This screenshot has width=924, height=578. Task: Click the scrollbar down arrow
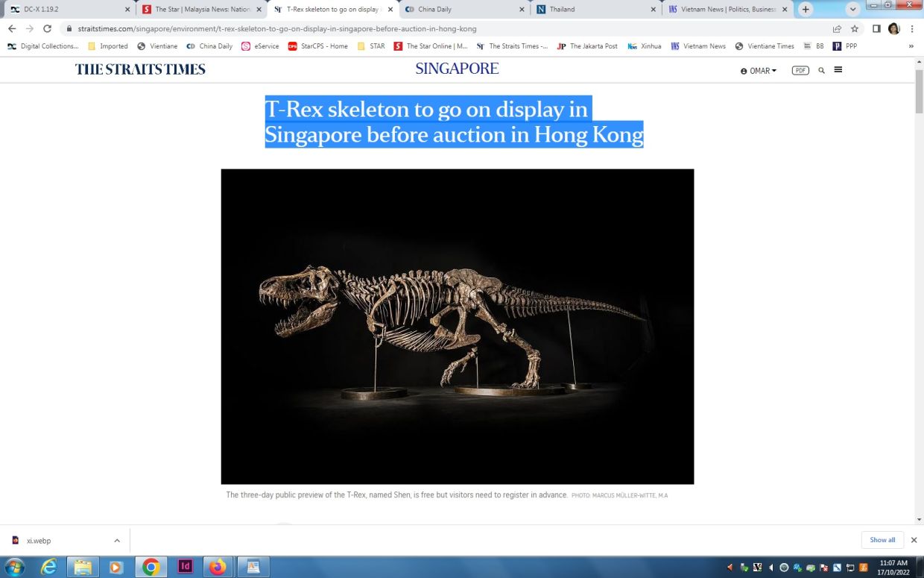click(x=919, y=519)
